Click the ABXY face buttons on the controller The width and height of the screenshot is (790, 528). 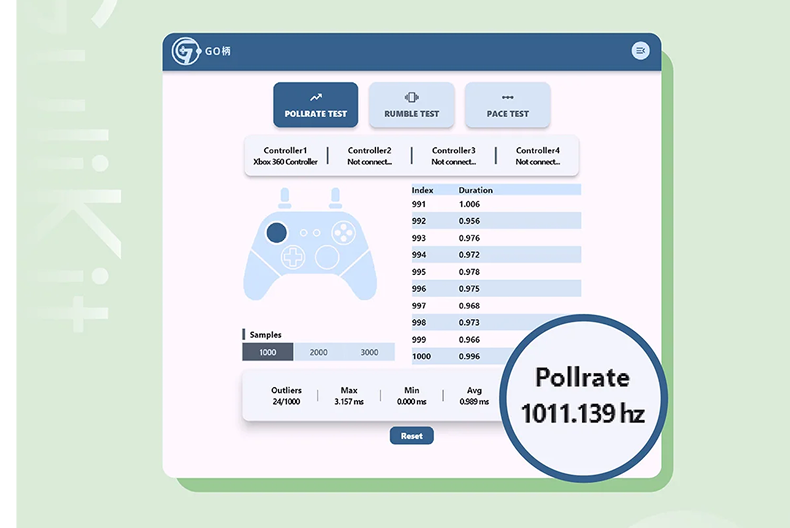pyautogui.click(x=342, y=233)
